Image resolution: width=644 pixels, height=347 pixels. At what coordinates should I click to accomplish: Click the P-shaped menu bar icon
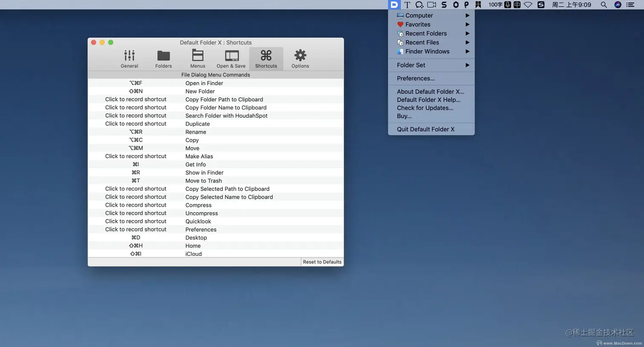466,5
